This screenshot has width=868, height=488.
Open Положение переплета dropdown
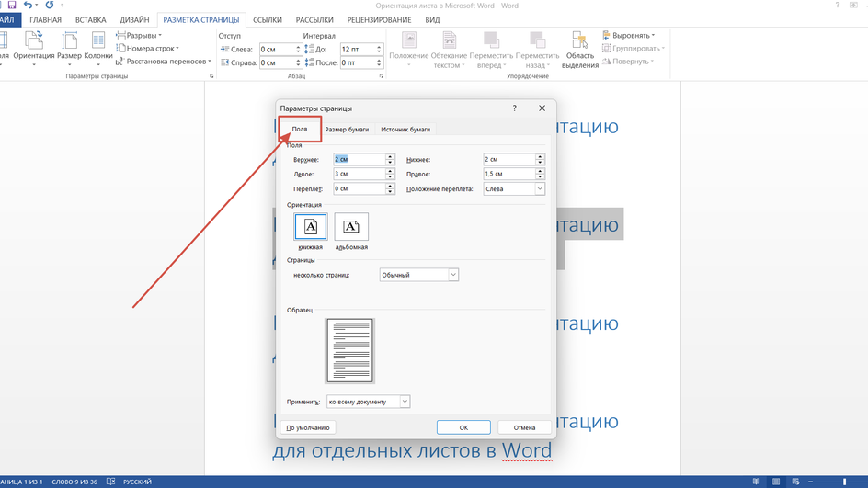pos(514,188)
